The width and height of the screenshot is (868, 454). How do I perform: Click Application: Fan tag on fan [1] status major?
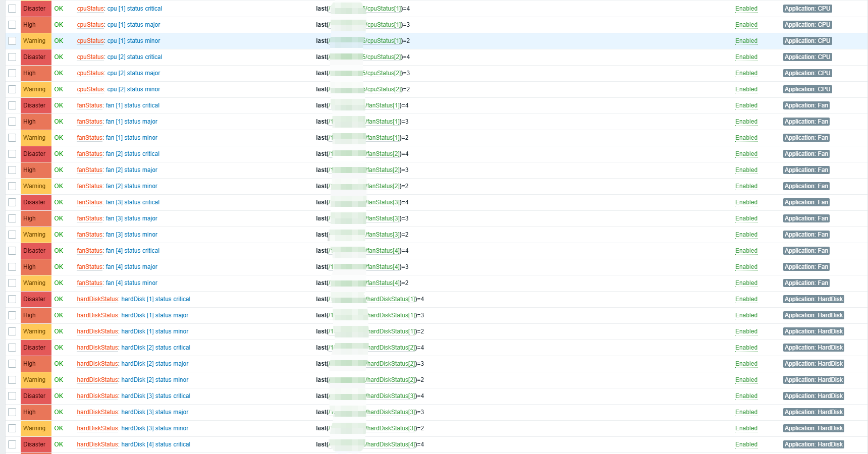[x=806, y=122]
